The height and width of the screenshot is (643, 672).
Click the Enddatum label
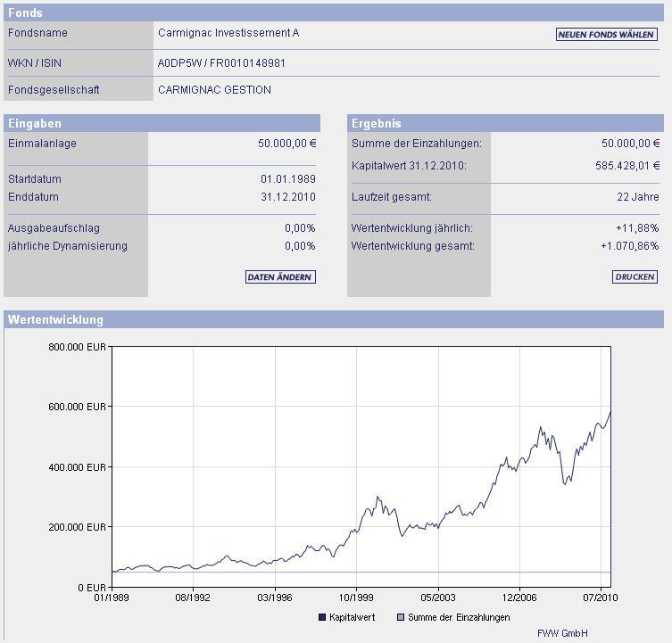click(33, 196)
